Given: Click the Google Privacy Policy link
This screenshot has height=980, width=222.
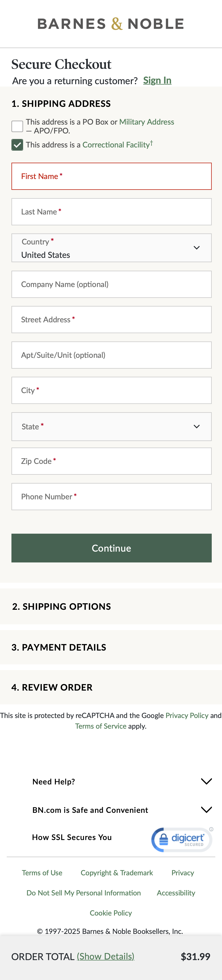Looking at the screenshot, I should [x=187, y=715].
